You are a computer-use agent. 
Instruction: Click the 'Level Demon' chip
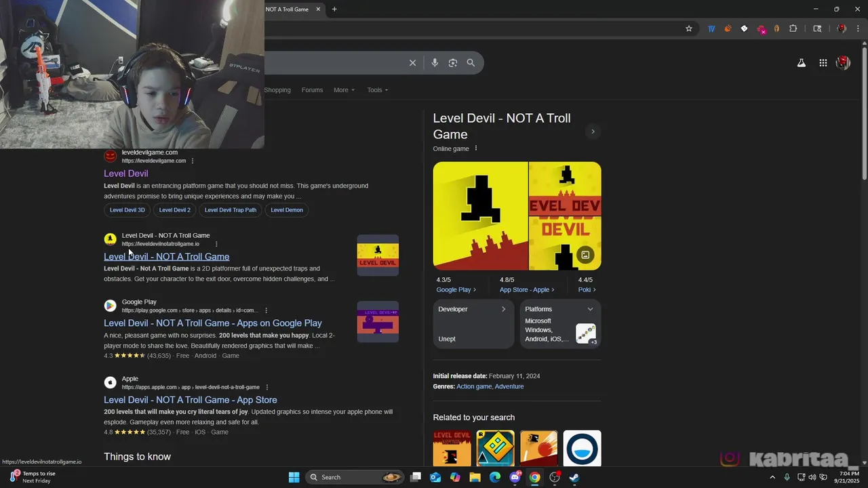[x=287, y=210]
